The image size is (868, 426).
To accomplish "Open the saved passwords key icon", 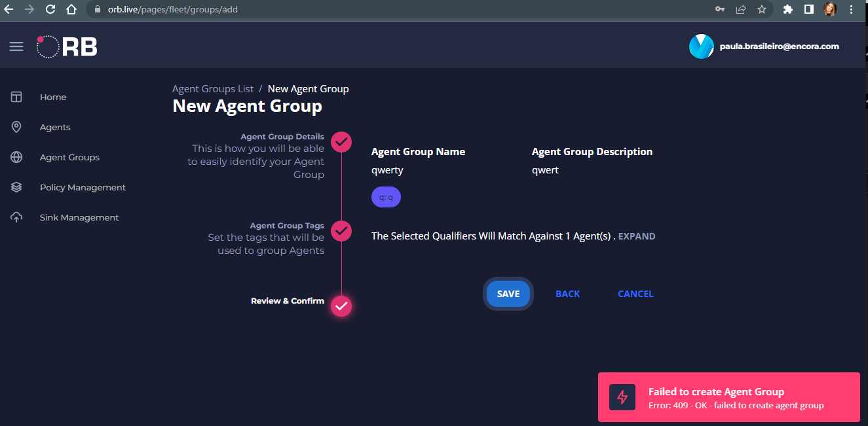I will (x=719, y=9).
